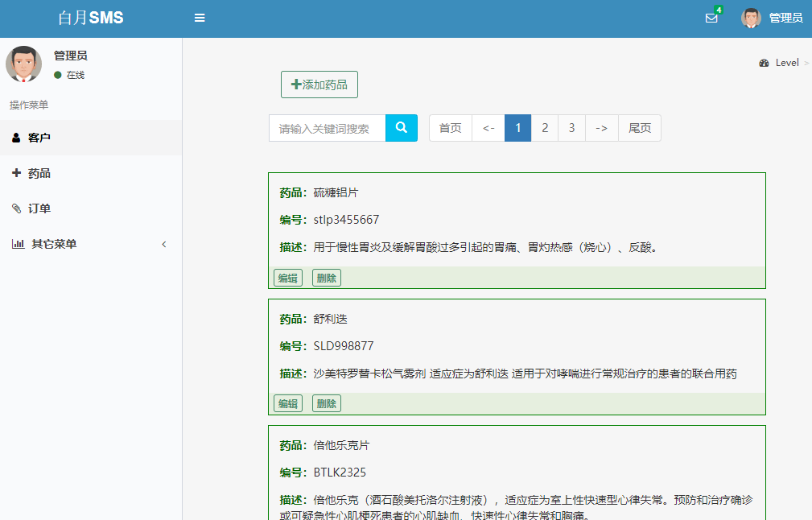The height and width of the screenshot is (520, 812).
Task: Click the 舒利迭 description text
Action: 526,374
